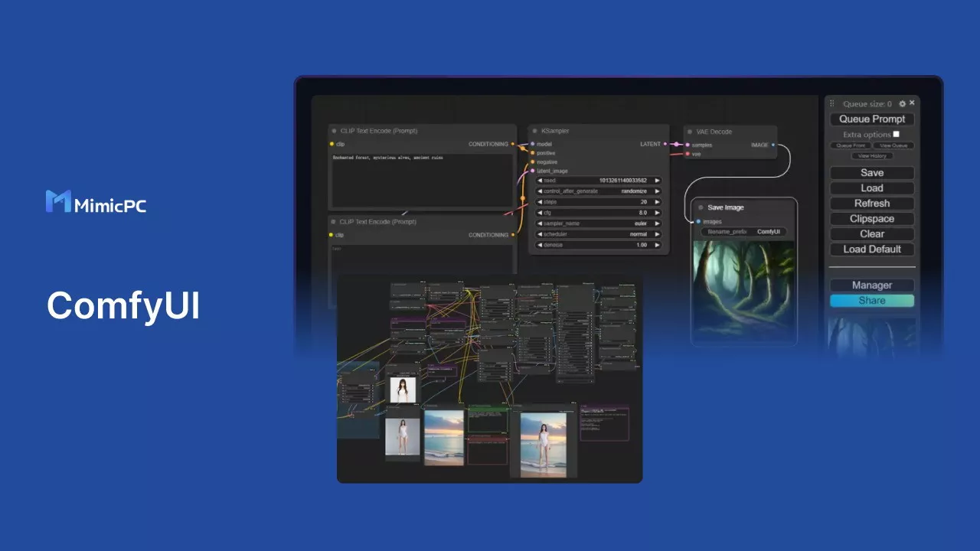This screenshot has height=551, width=980.
Task: Increase steps with the right arrow
Action: click(657, 202)
